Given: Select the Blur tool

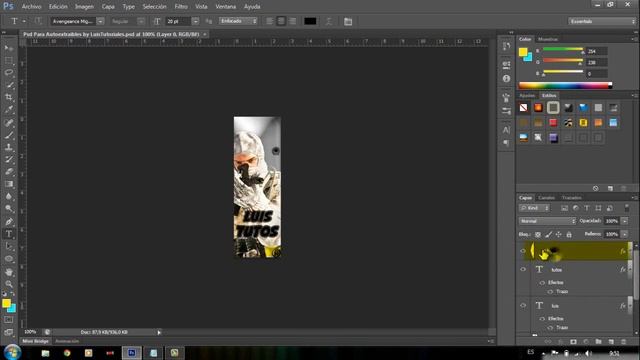Looking at the screenshot, I should 9,196.
